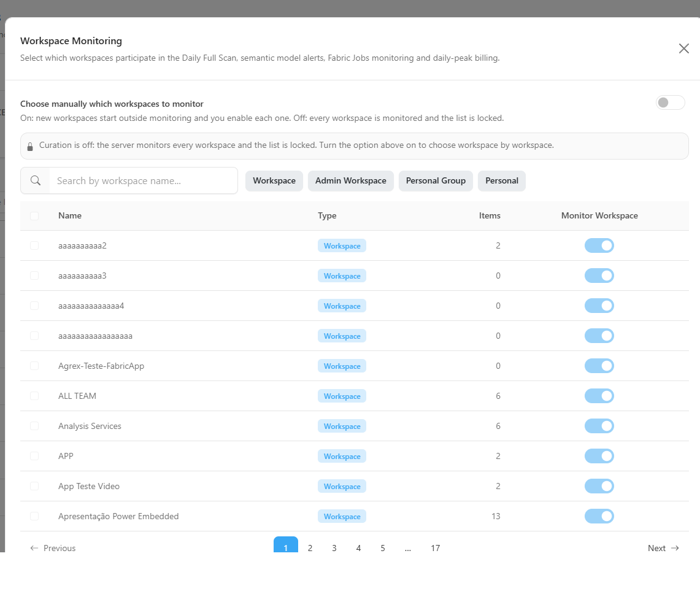Go to the Previous page
Viewport: 700px width, 610px height.
pos(53,548)
